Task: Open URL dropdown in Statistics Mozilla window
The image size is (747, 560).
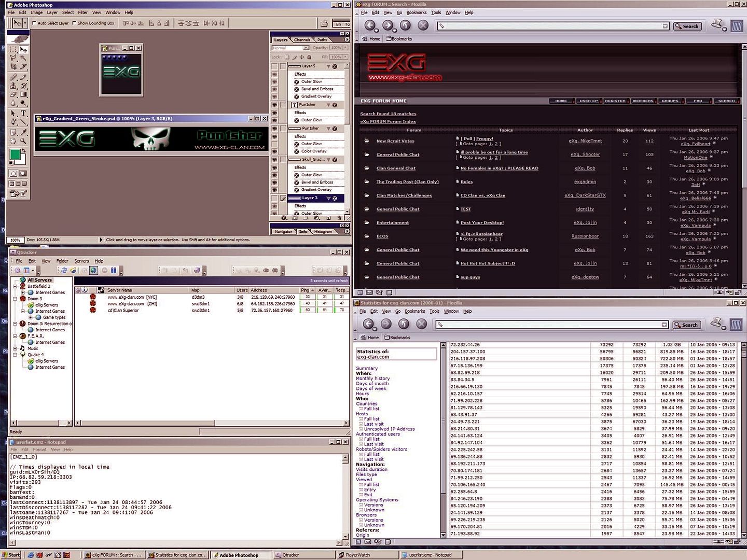Action: tap(664, 325)
